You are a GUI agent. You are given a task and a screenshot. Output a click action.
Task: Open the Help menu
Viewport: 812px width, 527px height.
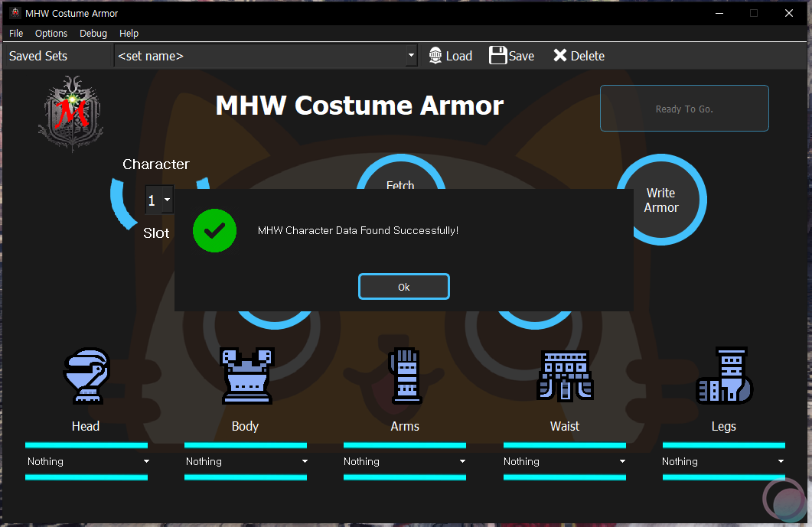click(x=129, y=33)
